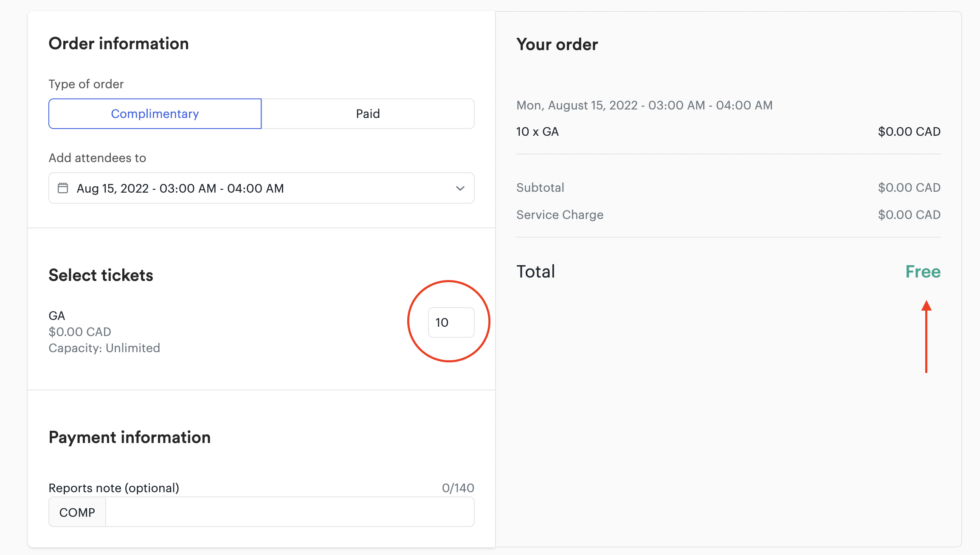Select the Complimentary order type

(x=155, y=114)
